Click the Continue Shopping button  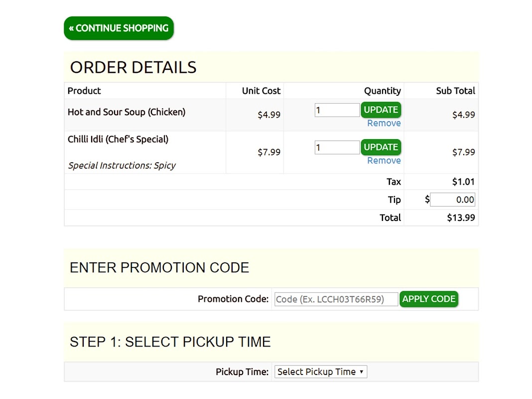119,28
